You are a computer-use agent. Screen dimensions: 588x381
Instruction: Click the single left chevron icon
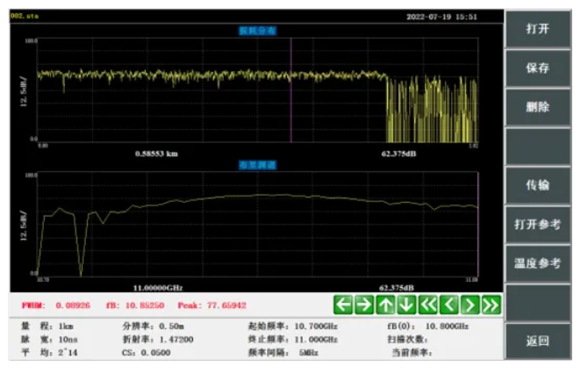449,305
